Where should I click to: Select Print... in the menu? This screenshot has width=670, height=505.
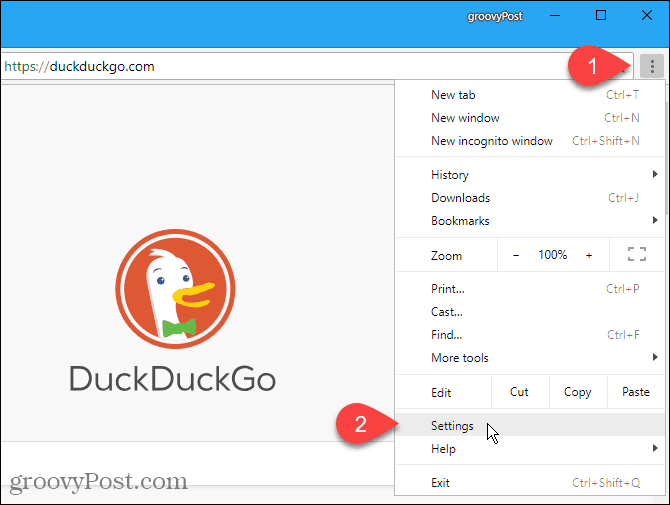click(x=530, y=289)
